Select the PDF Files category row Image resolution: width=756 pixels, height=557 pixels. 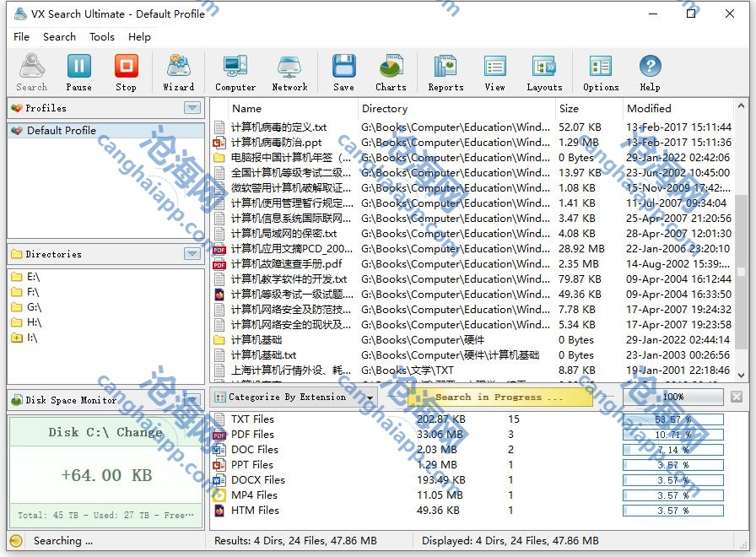pos(251,435)
